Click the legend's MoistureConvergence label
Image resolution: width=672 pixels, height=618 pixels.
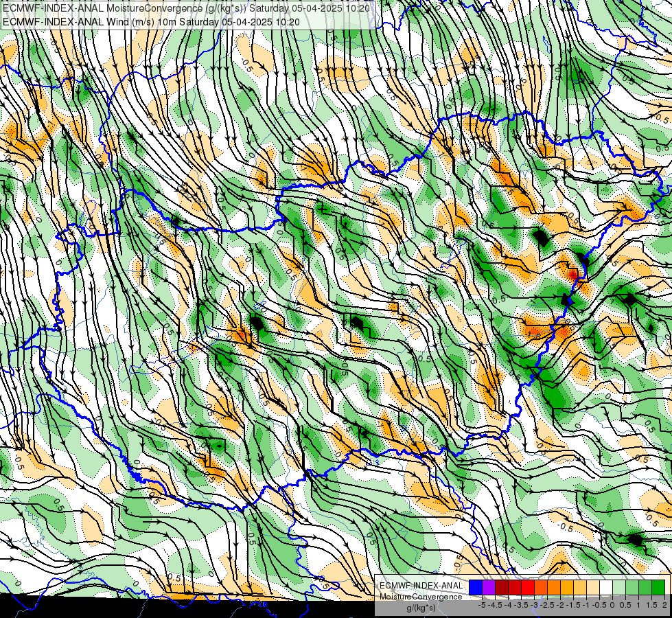coord(421,597)
